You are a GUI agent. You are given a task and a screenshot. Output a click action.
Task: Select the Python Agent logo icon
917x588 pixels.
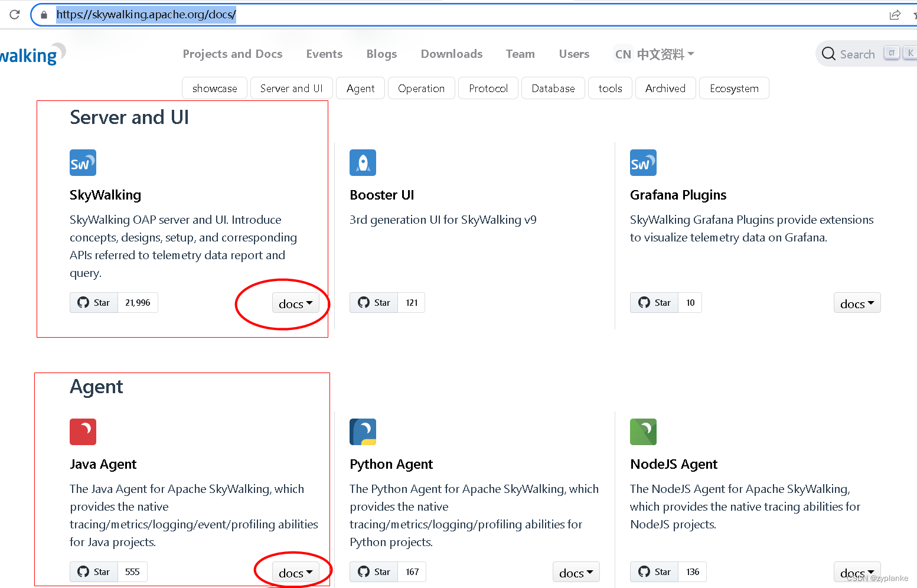[x=363, y=432]
